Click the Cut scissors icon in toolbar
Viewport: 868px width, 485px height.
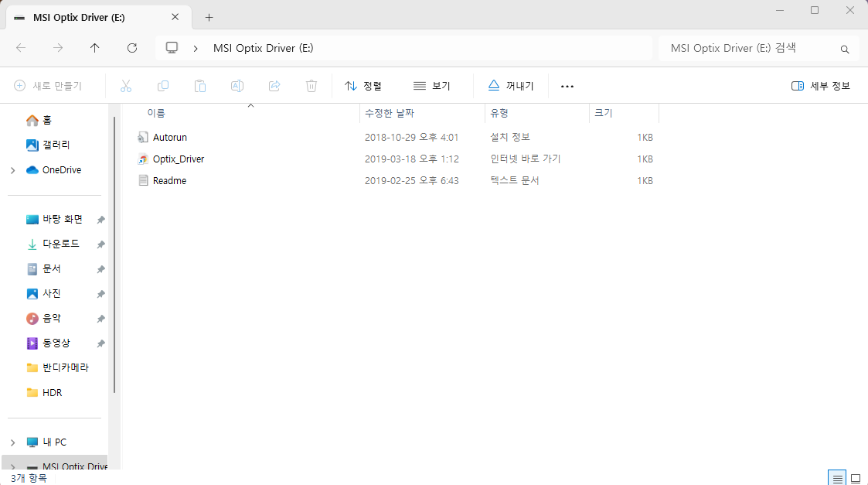click(x=126, y=86)
